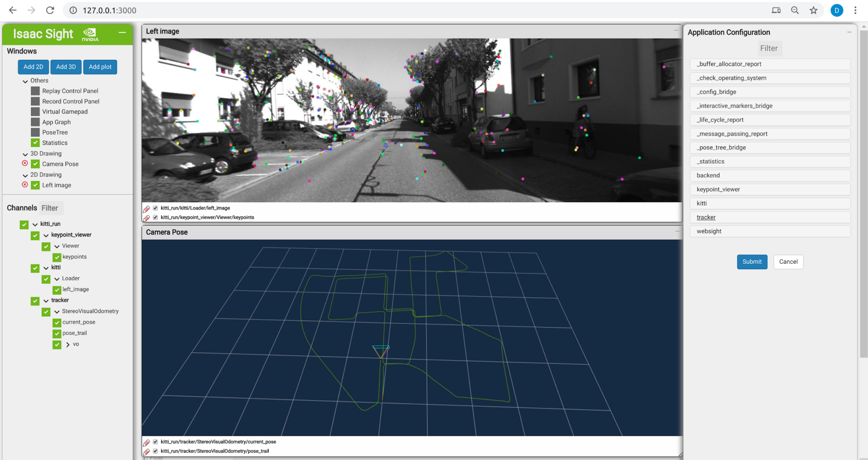Collapse the Others section in Windows tree
Screen dimensions: 868x460
coord(25,81)
